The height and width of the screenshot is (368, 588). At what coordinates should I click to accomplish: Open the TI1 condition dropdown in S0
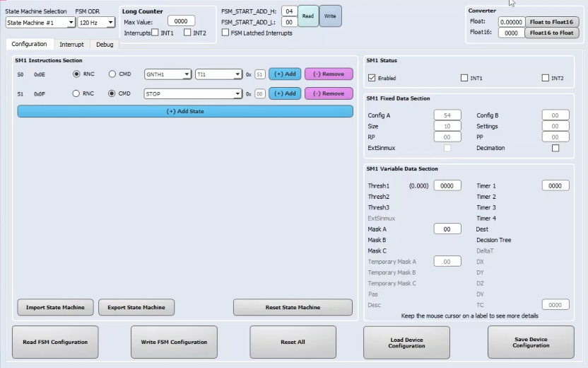(x=218, y=74)
